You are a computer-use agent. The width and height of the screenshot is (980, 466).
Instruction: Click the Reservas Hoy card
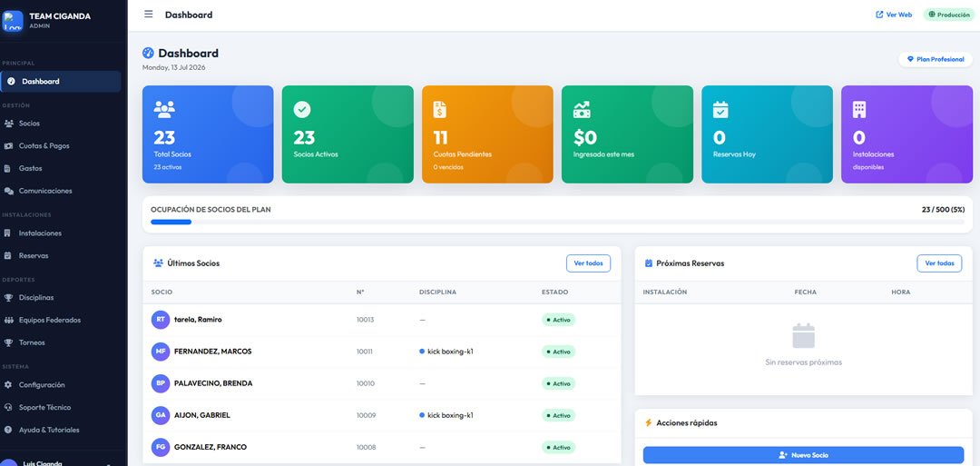click(x=767, y=134)
